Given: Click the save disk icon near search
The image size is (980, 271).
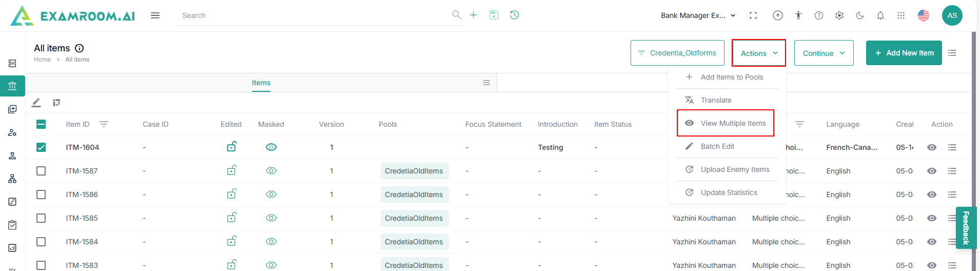Looking at the screenshot, I should click(494, 15).
